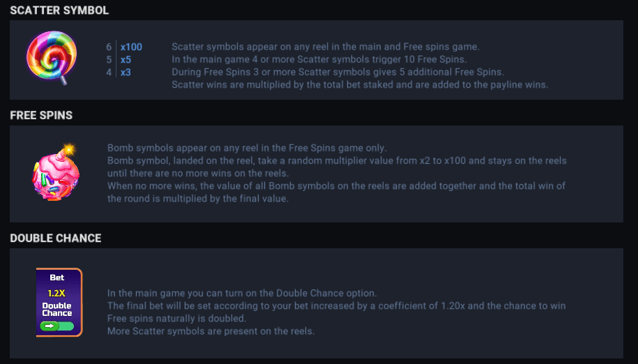
Task: Click the x100 scatter payout value
Action: point(131,47)
